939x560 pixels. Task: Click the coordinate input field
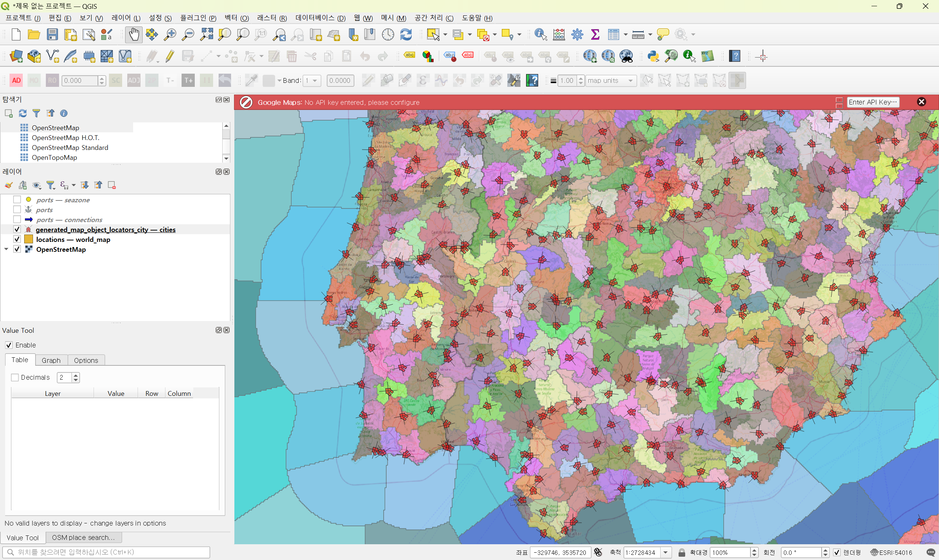[560, 552]
